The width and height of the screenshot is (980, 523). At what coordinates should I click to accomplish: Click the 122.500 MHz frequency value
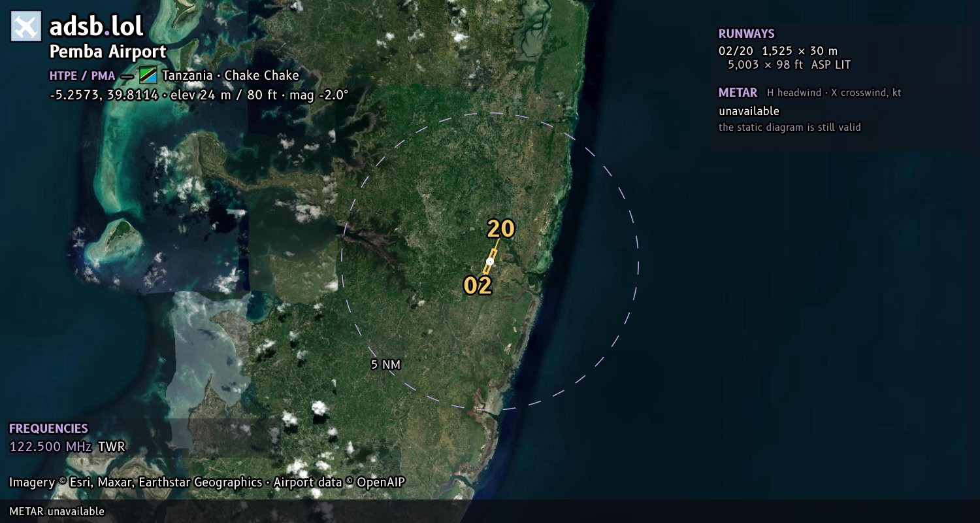[x=50, y=447]
